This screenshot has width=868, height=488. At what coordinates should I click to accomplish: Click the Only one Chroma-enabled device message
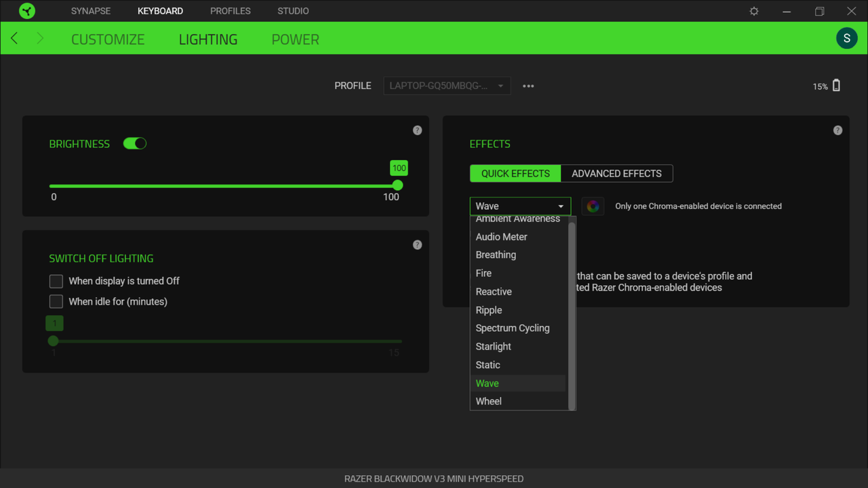tap(698, 206)
